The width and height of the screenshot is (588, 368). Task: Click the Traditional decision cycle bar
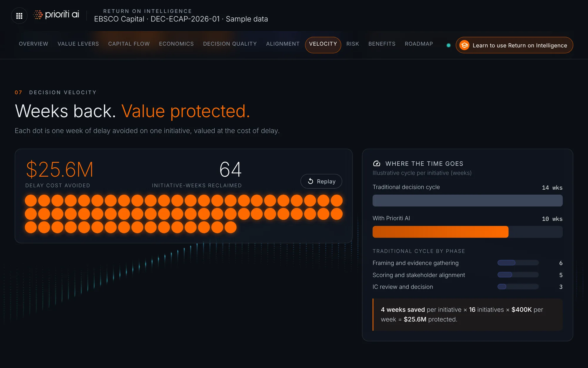tap(467, 200)
